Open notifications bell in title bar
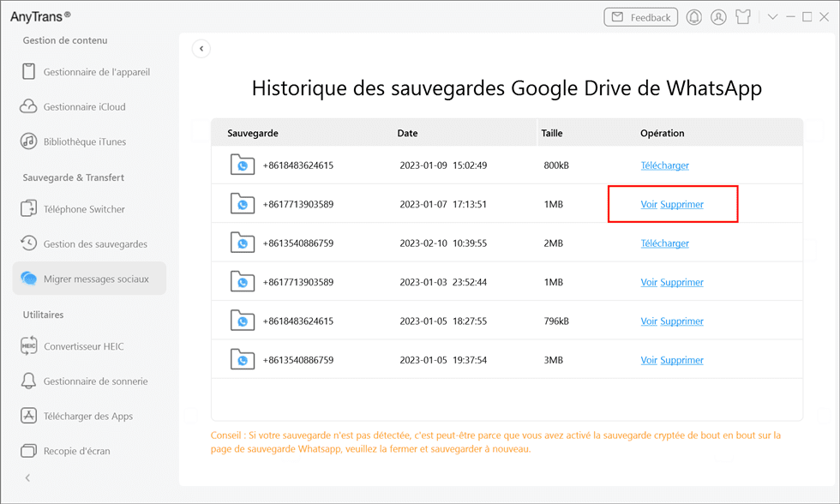 coord(693,17)
